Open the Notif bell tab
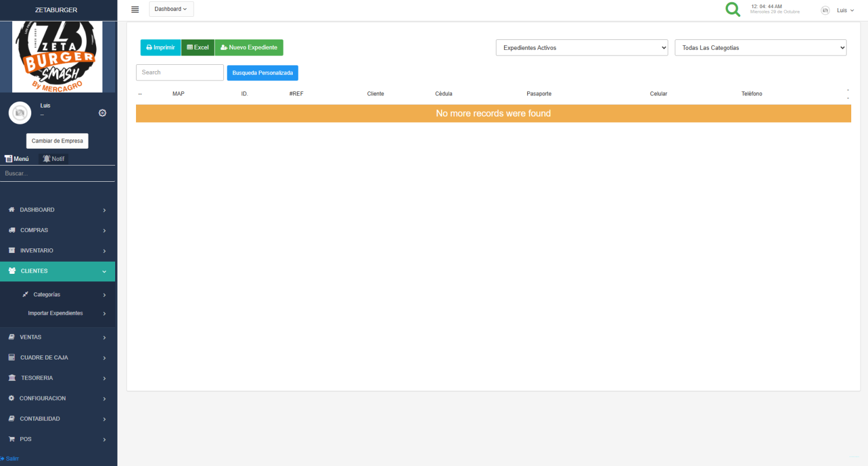The height and width of the screenshot is (466, 868). click(x=53, y=159)
